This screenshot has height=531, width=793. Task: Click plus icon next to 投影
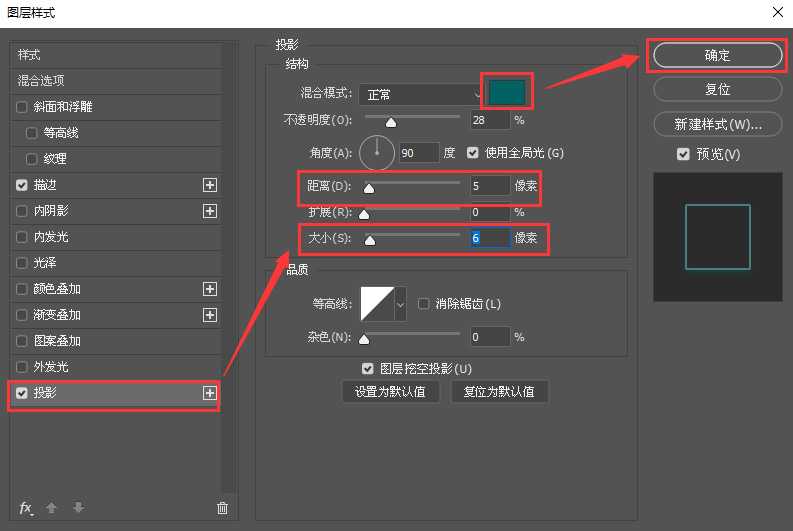(x=210, y=393)
